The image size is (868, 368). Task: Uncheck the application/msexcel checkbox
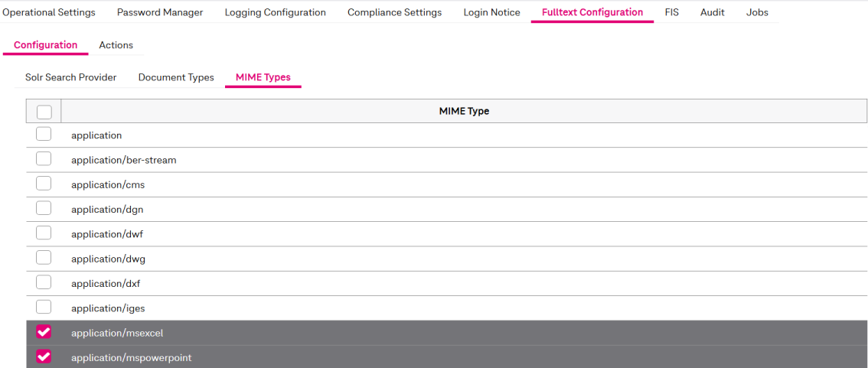tap(44, 332)
